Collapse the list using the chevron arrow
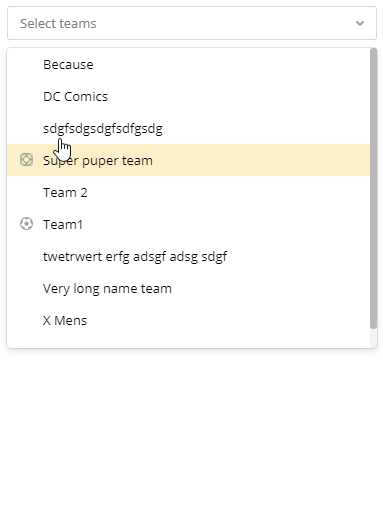 click(x=360, y=23)
